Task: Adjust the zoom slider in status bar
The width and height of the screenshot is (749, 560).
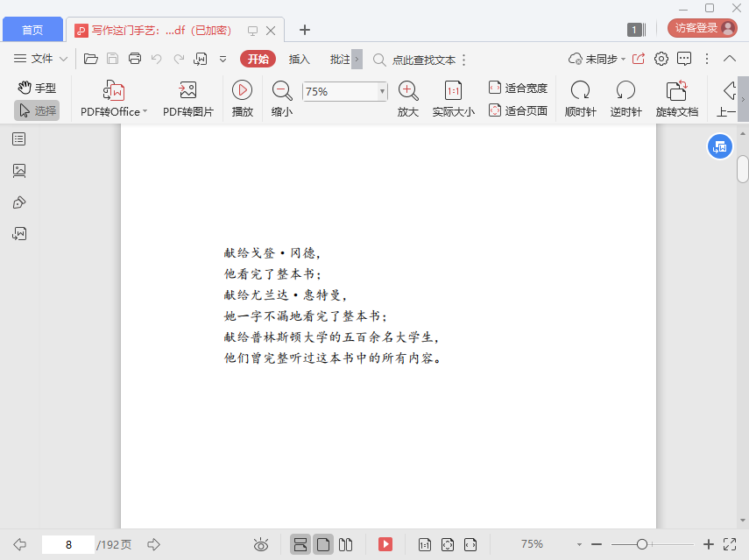Action: click(x=642, y=544)
